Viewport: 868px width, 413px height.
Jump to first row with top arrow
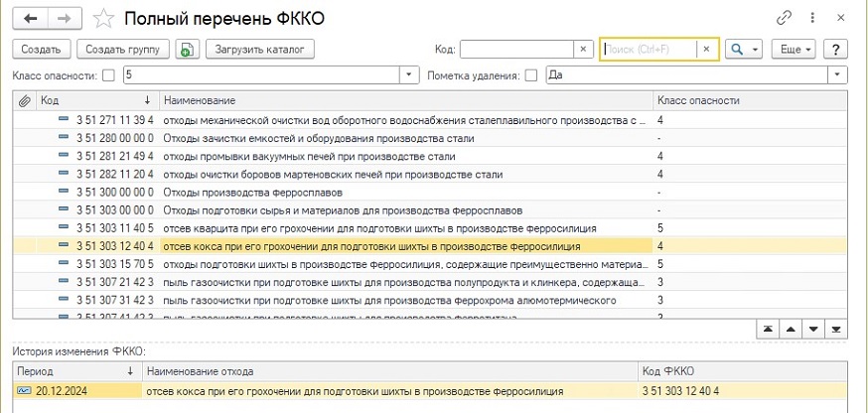click(x=769, y=328)
